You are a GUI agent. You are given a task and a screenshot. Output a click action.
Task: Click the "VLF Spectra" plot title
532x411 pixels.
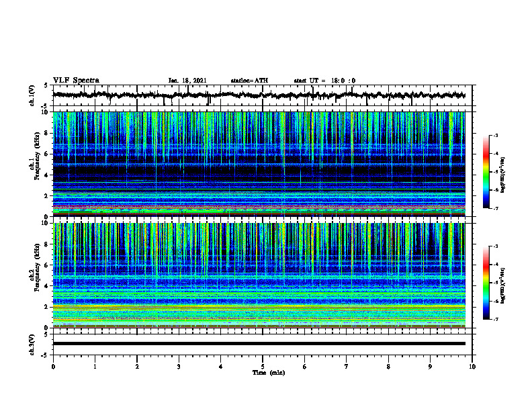76,80
